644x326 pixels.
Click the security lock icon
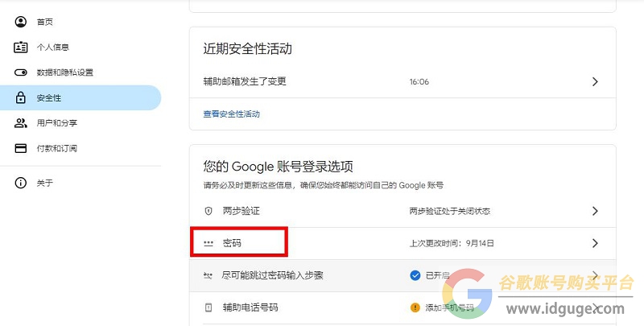(21, 97)
